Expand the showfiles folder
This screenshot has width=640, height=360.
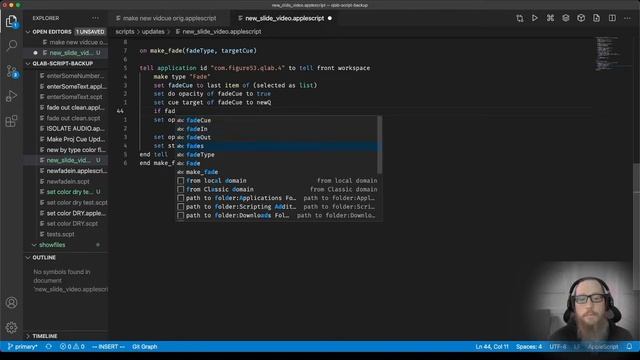(52, 244)
